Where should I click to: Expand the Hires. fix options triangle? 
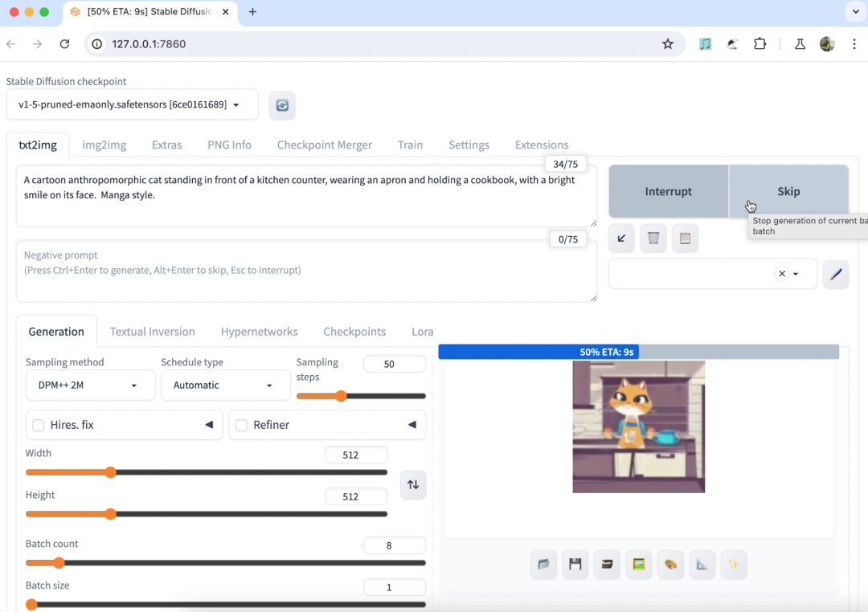209,425
